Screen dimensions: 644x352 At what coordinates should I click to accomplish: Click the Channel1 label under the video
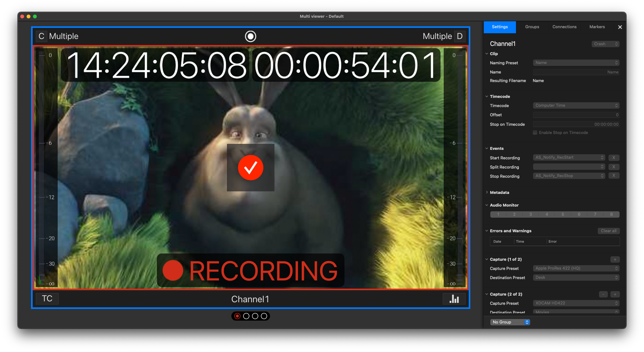pos(250,299)
